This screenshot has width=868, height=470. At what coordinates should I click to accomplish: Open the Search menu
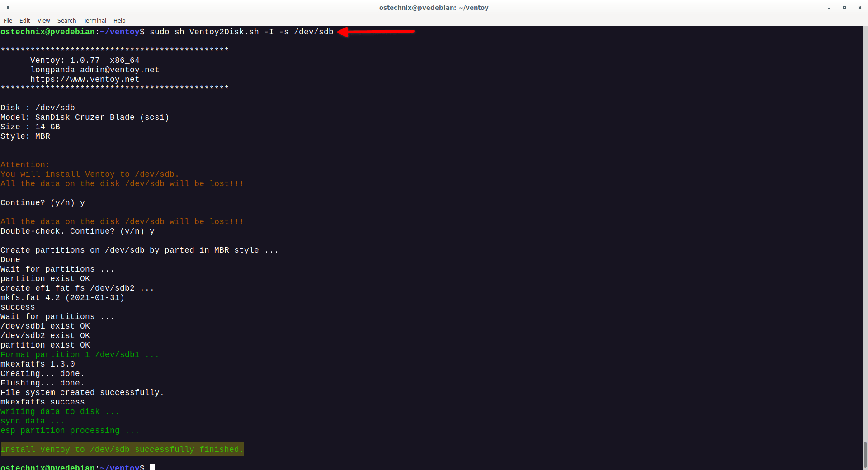click(x=66, y=20)
